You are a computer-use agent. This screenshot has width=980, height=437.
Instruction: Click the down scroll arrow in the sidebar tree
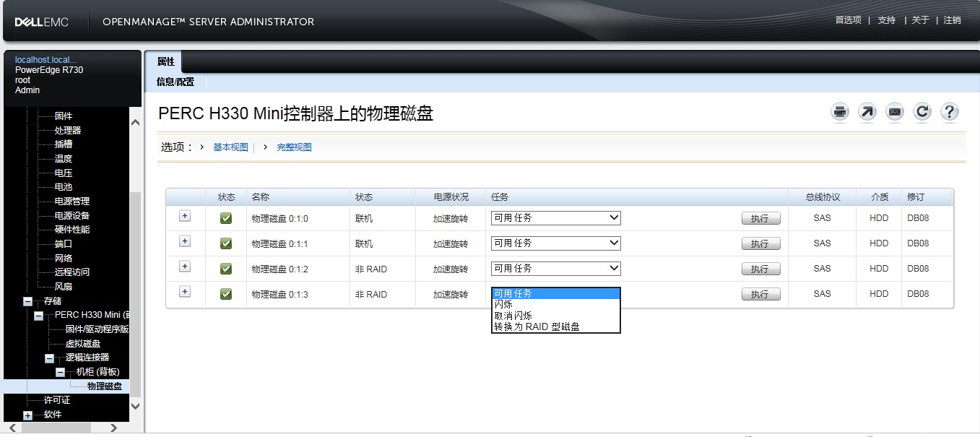coord(135,406)
